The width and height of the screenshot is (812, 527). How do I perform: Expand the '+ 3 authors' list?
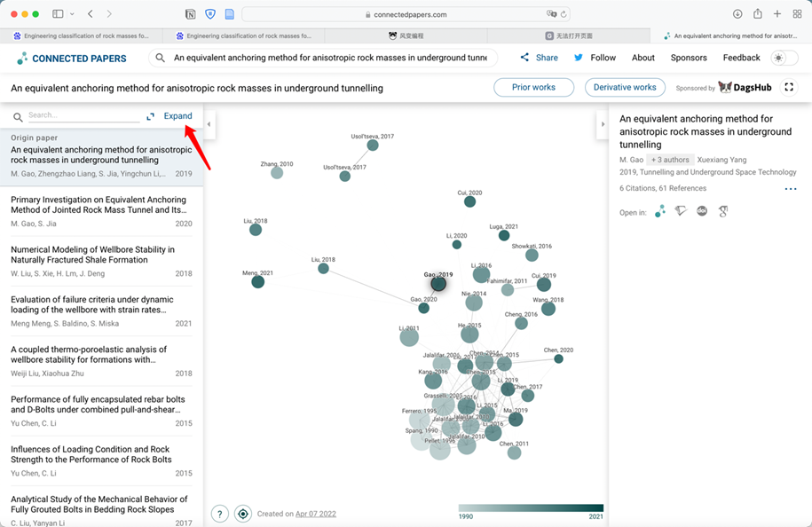point(670,160)
